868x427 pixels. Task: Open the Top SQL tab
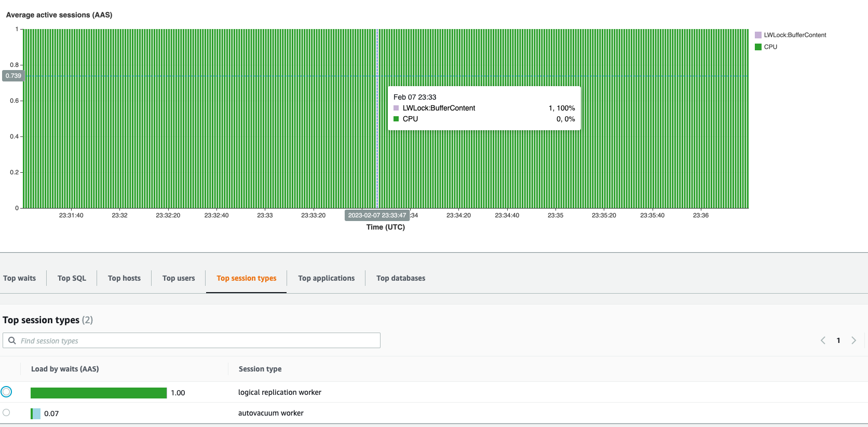72,278
